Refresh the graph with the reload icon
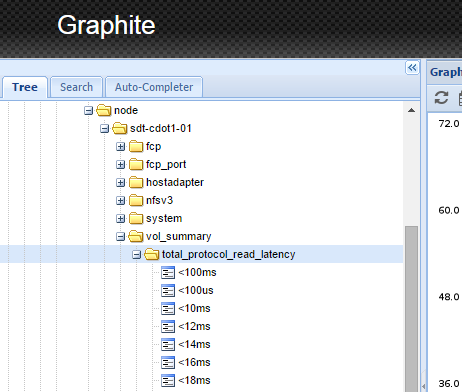This screenshot has height=392, width=462. (441, 98)
